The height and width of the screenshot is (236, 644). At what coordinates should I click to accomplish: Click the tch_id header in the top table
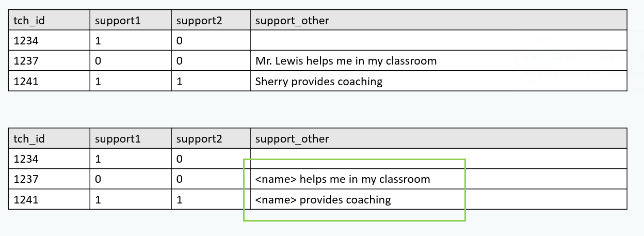pyautogui.click(x=29, y=21)
